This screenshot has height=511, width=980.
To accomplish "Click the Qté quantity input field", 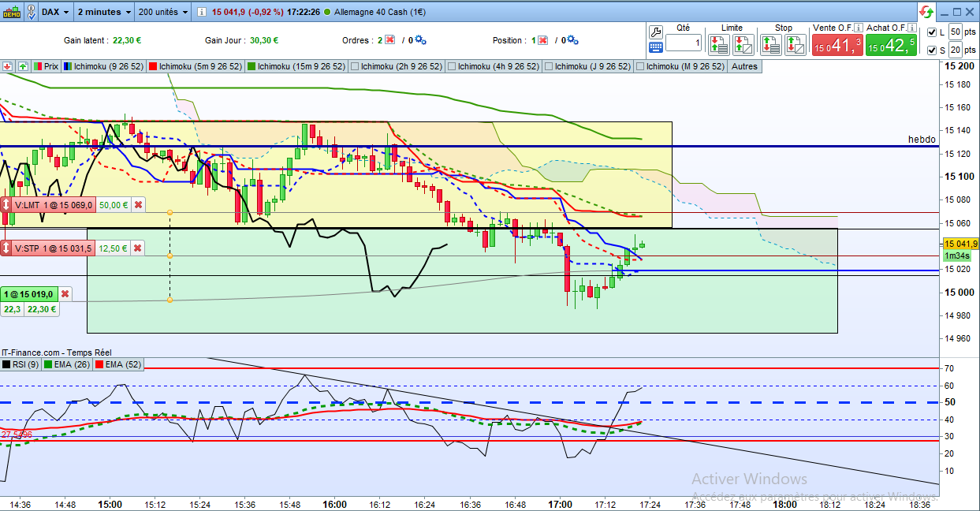I will point(683,43).
